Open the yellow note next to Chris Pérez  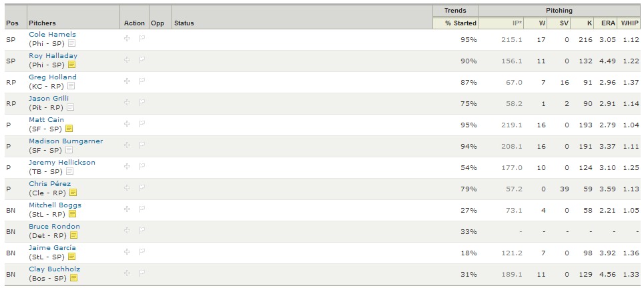point(73,193)
